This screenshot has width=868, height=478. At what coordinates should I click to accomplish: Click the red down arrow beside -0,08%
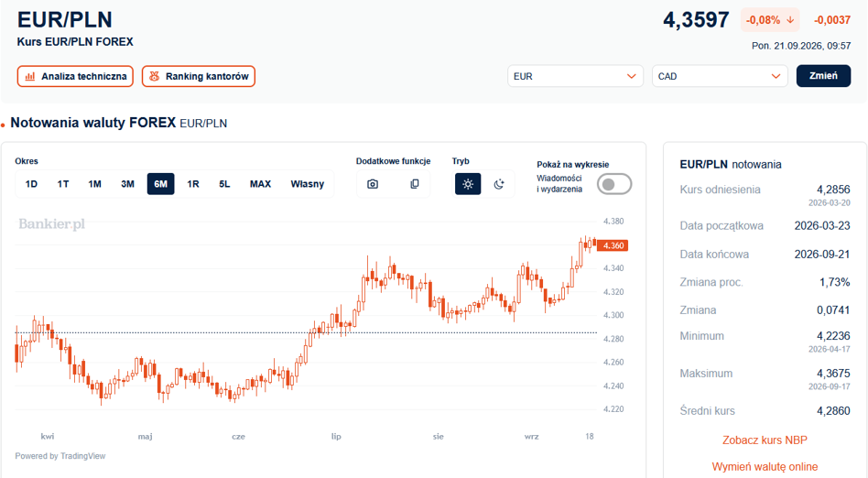click(790, 20)
